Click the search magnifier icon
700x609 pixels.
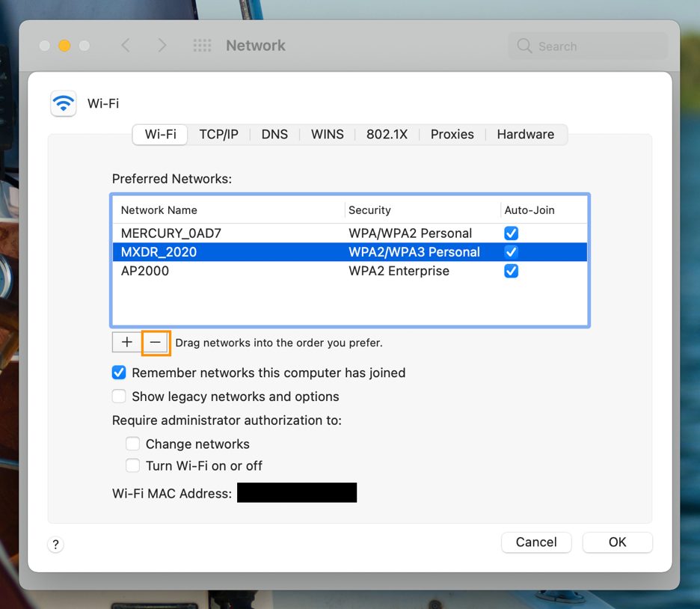(525, 46)
